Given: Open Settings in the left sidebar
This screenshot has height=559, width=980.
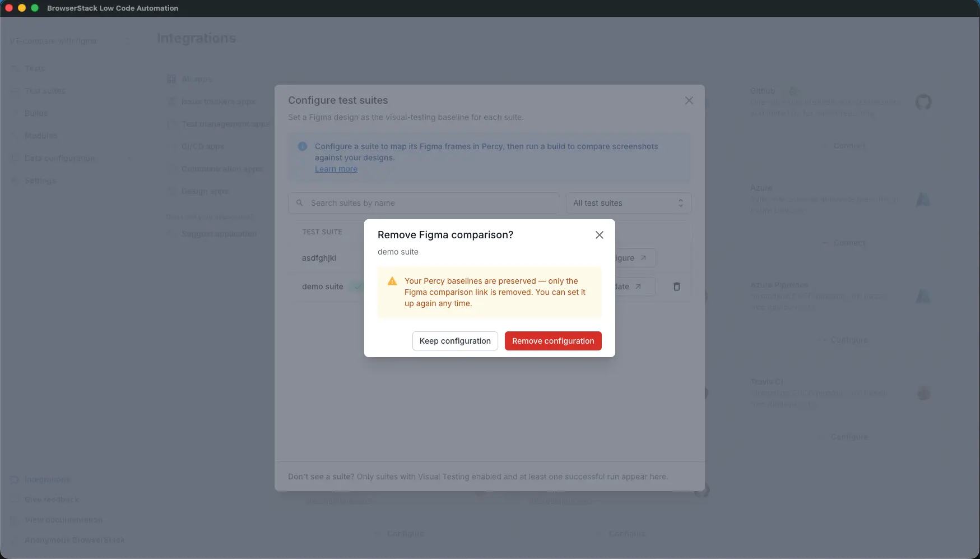Looking at the screenshot, I should [40, 181].
